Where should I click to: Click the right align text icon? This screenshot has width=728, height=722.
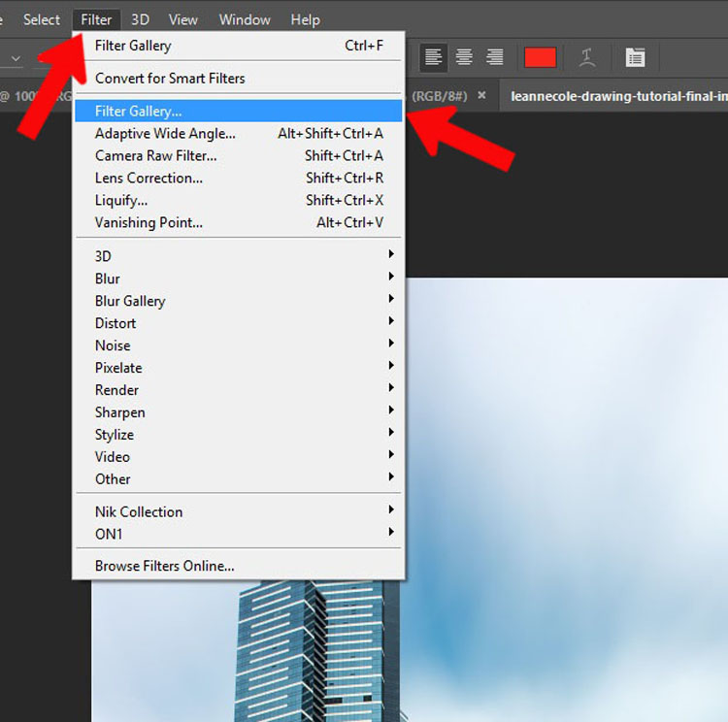click(494, 57)
